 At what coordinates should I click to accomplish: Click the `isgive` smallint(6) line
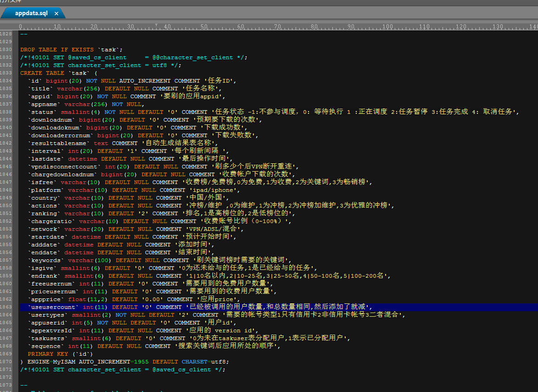173,268
